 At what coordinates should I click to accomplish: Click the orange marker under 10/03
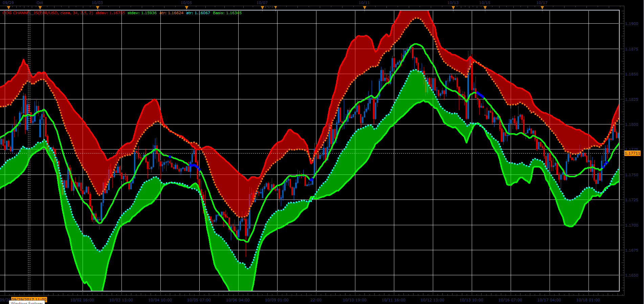[x=97, y=7]
